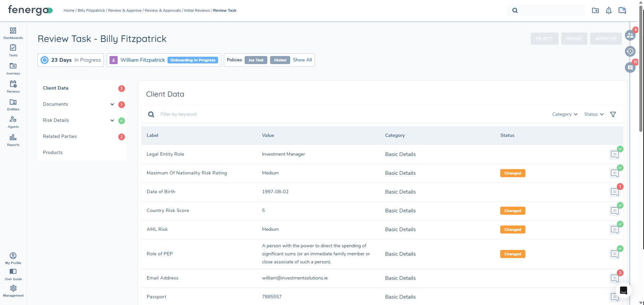Open Agents from the left sidebar

(x=13, y=122)
